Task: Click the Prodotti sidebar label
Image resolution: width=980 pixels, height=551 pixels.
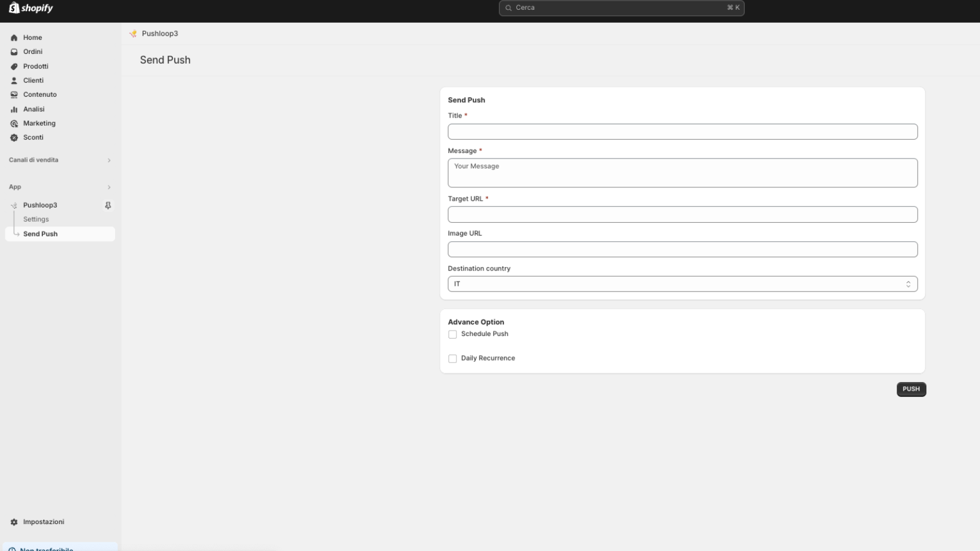Action: 36,67
